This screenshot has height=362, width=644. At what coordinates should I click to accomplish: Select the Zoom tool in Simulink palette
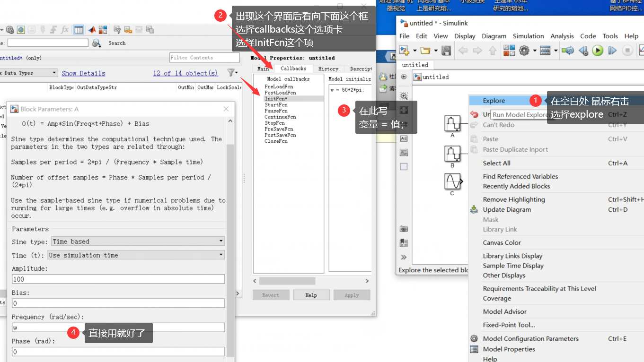pos(404,96)
